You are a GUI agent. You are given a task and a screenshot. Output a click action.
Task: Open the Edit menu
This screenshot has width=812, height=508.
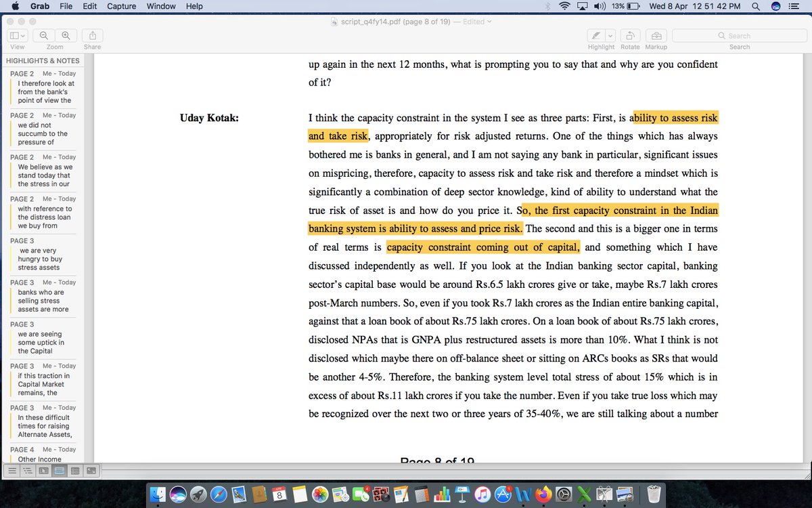(89, 6)
